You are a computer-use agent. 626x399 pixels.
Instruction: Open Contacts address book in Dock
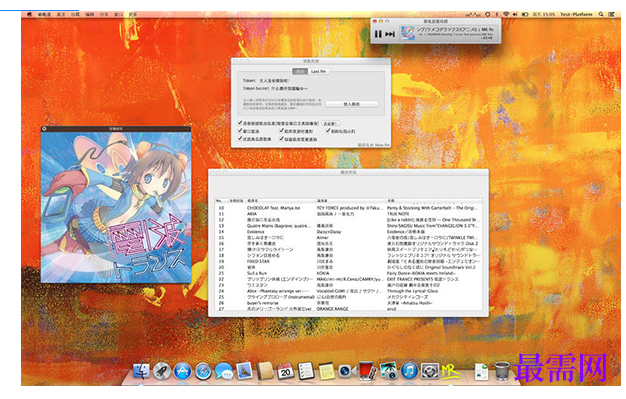tap(265, 371)
